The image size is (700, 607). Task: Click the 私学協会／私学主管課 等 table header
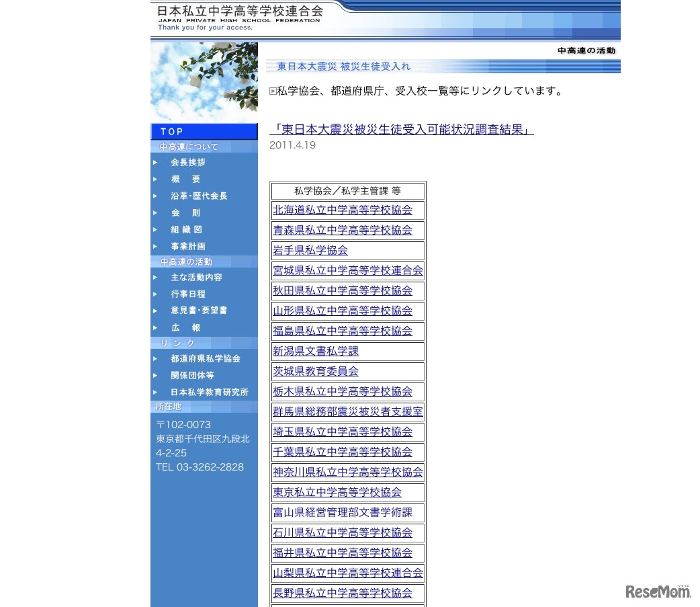pos(348,191)
